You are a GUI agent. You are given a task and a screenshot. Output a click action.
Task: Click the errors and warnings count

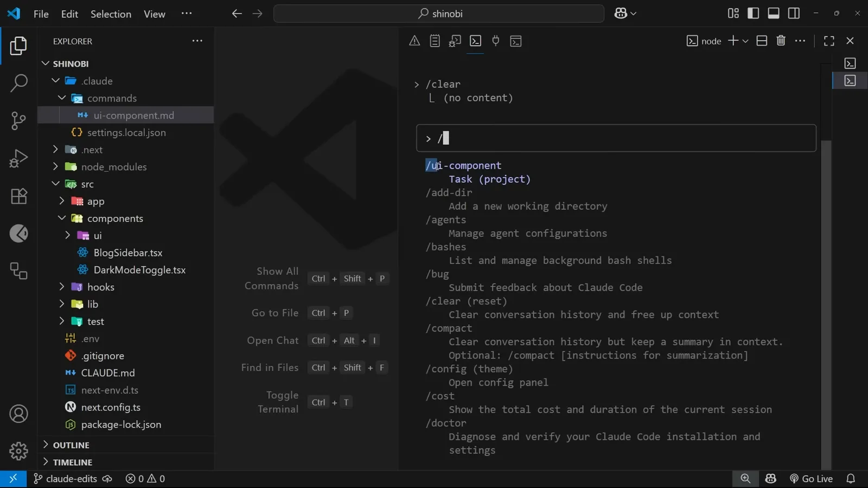pos(145,479)
